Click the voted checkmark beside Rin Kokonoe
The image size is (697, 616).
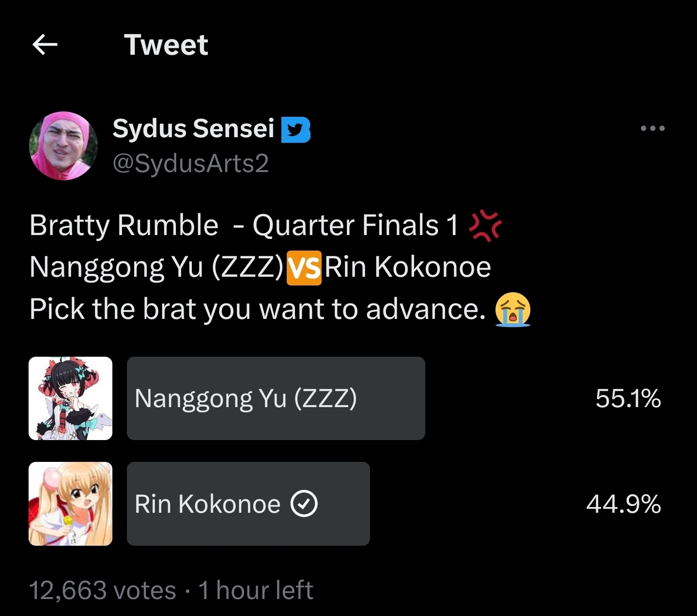coord(304,504)
